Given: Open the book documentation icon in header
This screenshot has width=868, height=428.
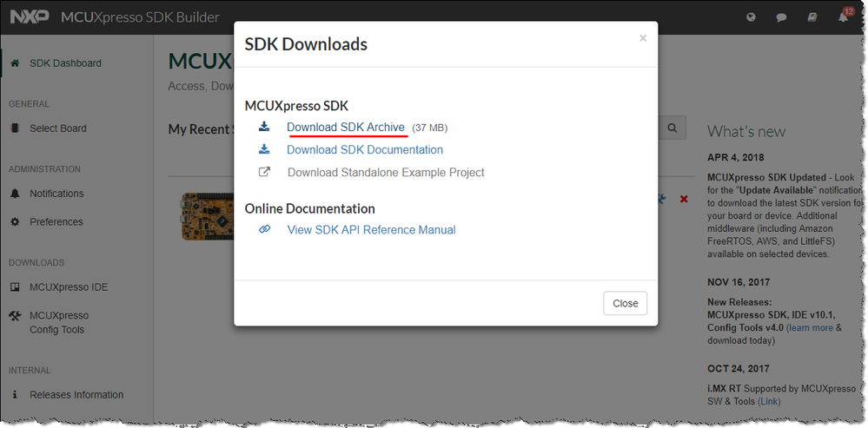Looking at the screenshot, I should pos(812,17).
